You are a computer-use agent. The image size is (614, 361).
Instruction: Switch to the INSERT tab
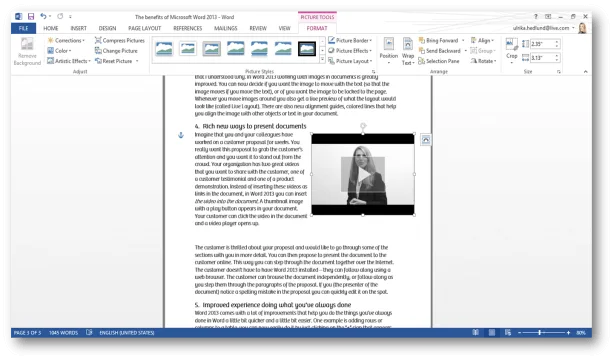[78, 28]
